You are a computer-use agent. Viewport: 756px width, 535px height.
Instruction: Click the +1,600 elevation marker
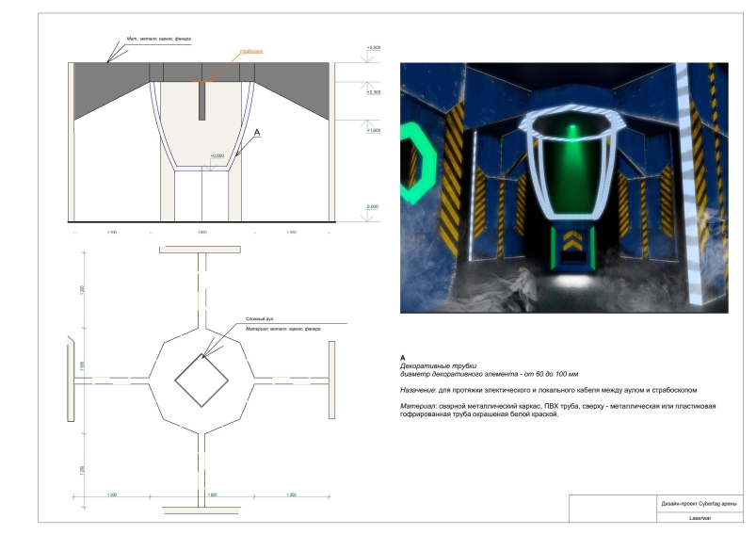(374, 133)
